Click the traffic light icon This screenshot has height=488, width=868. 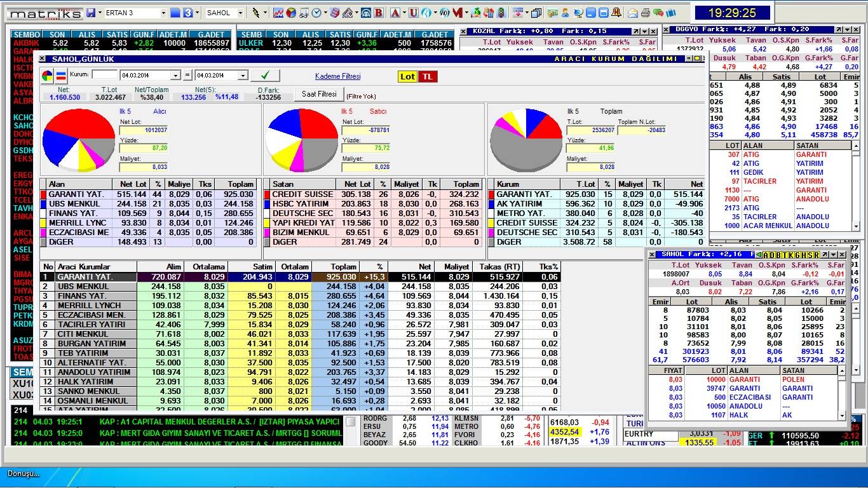point(501,13)
